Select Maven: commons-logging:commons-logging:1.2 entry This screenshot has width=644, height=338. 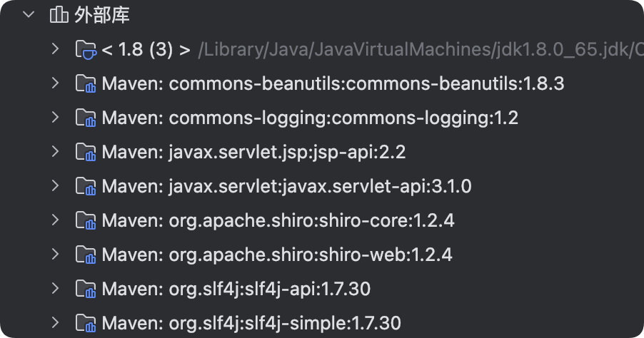[310, 118]
